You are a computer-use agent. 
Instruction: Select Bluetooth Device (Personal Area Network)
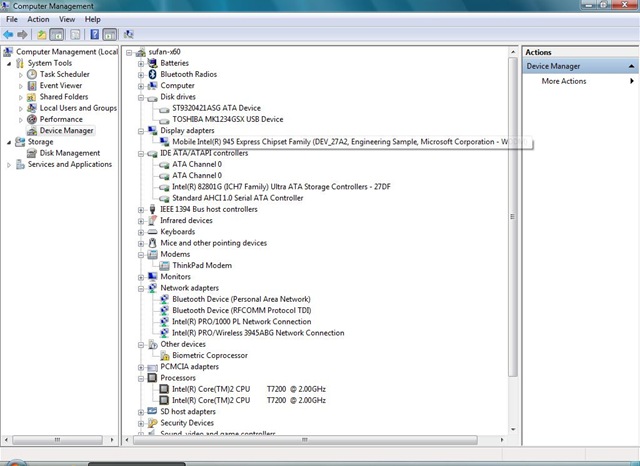(241, 299)
